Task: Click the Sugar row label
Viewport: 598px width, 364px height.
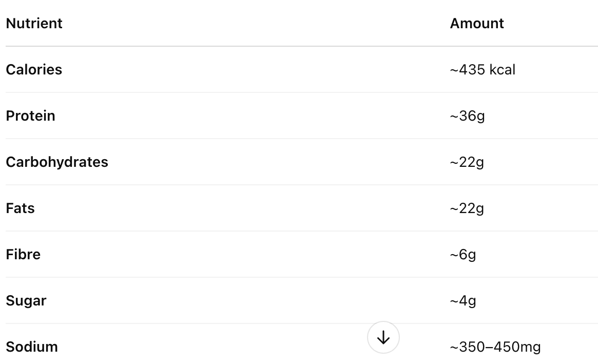Action: (26, 301)
